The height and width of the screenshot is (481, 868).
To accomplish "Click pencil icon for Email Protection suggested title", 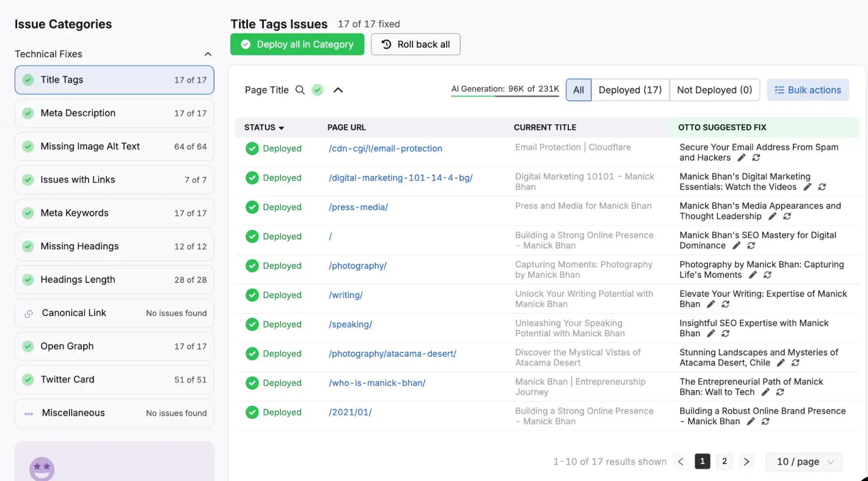I will (x=741, y=158).
